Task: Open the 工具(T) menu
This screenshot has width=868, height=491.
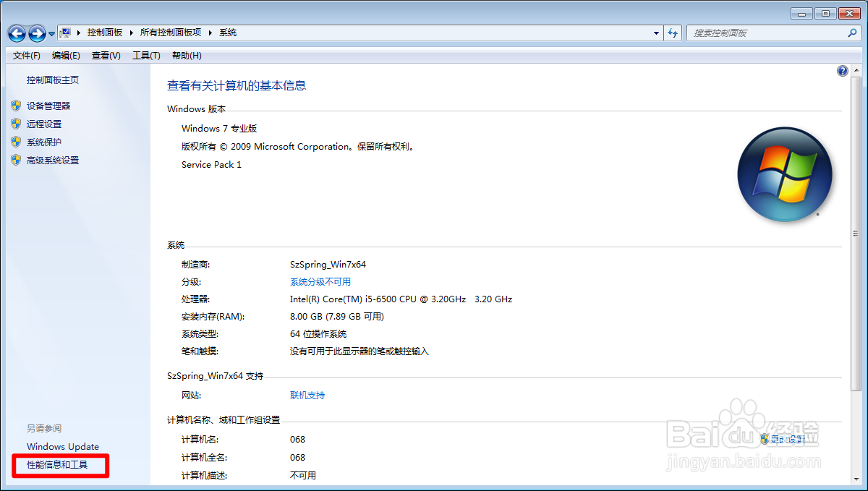Action: (x=146, y=56)
